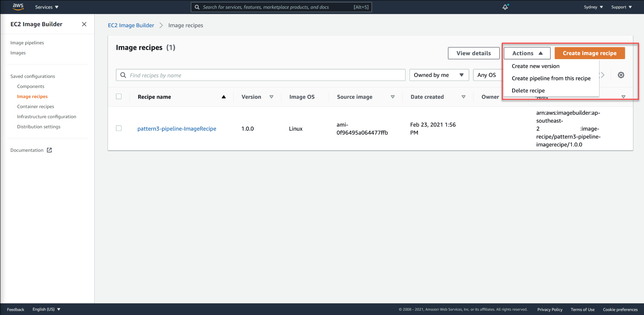
Task: Open Documentation via the external link icon
Action: click(49, 150)
